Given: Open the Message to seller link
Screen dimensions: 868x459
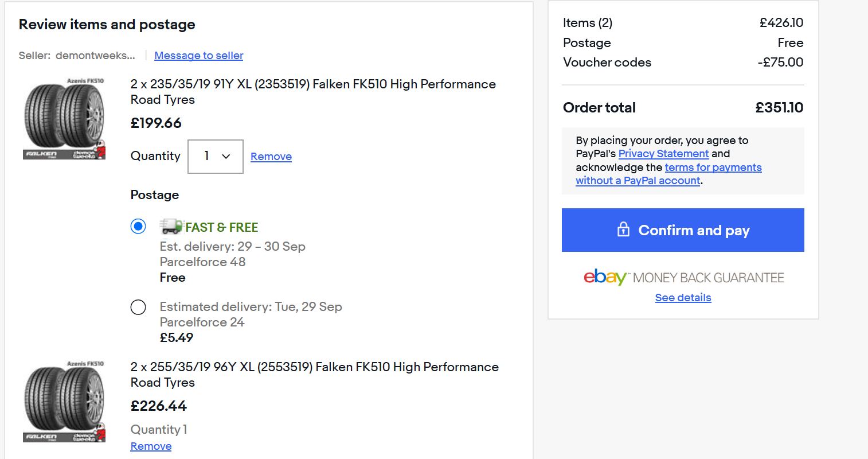Looking at the screenshot, I should tap(198, 56).
